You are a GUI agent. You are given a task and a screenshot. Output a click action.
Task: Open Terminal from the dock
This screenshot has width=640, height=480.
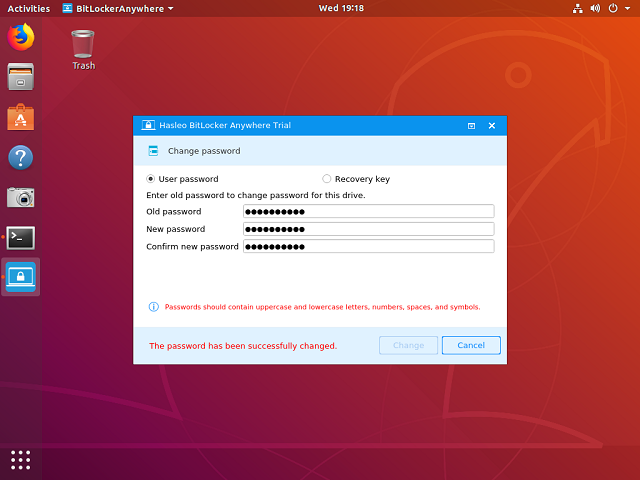click(x=21, y=238)
